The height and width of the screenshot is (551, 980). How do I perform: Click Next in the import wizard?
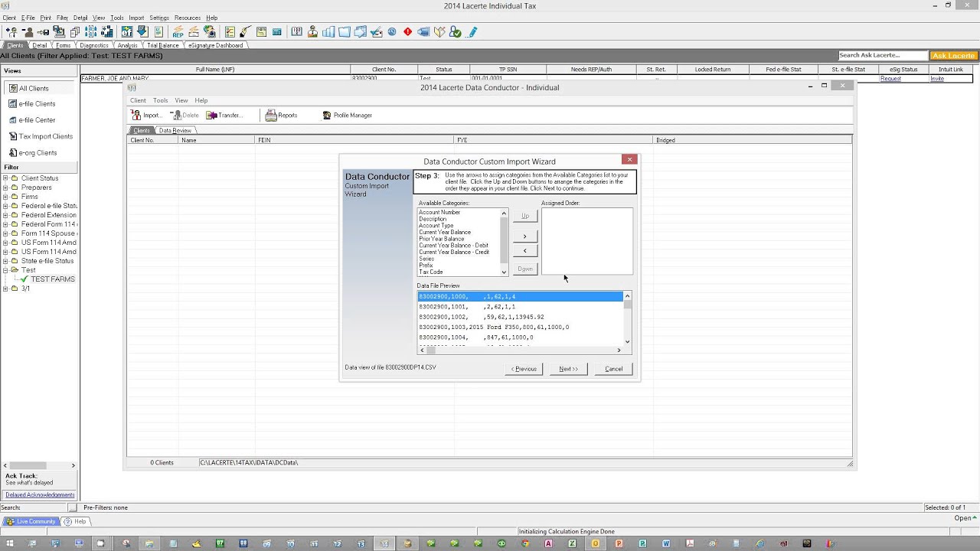[x=568, y=369]
